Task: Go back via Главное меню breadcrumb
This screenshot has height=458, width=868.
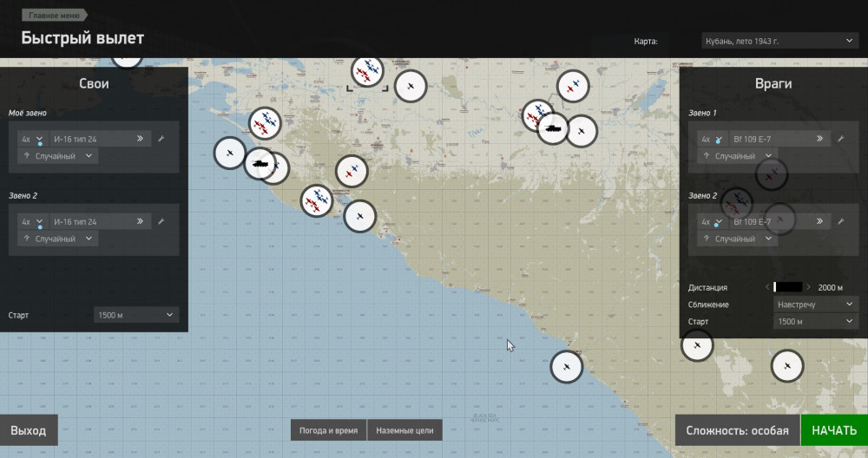Action: [x=53, y=16]
